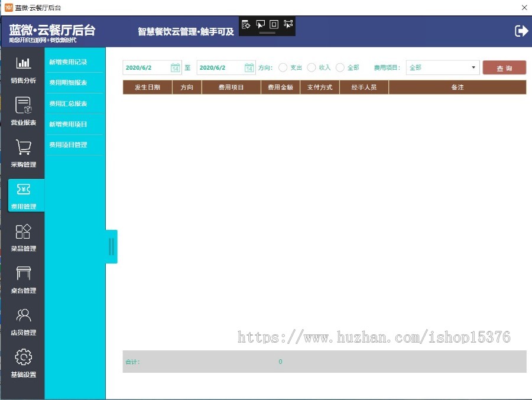Open the 桌台管理 table management section
This screenshot has width=532, height=400.
point(23,279)
